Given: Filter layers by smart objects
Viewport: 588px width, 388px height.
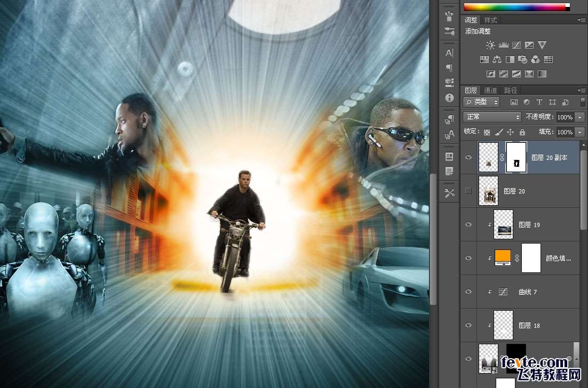Looking at the screenshot, I should (x=565, y=102).
